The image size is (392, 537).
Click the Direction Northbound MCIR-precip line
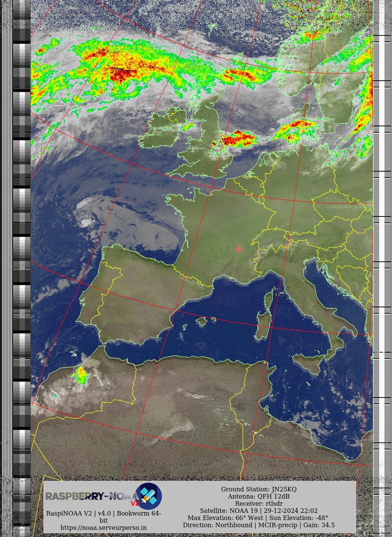pyautogui.click(x=259, y=525)
